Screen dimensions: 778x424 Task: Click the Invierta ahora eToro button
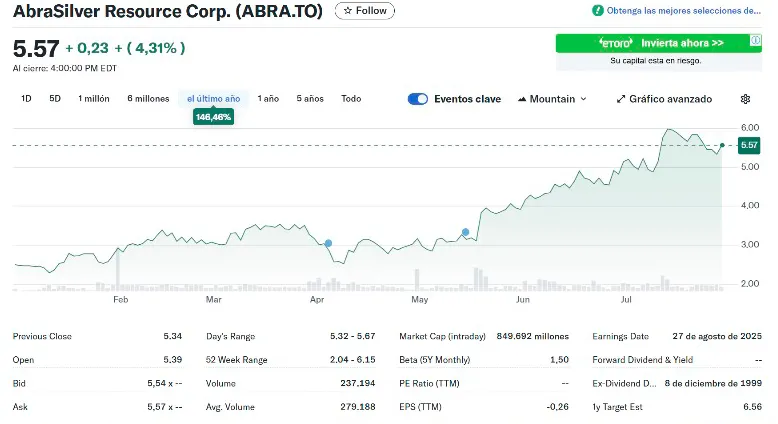click(660, 43)
